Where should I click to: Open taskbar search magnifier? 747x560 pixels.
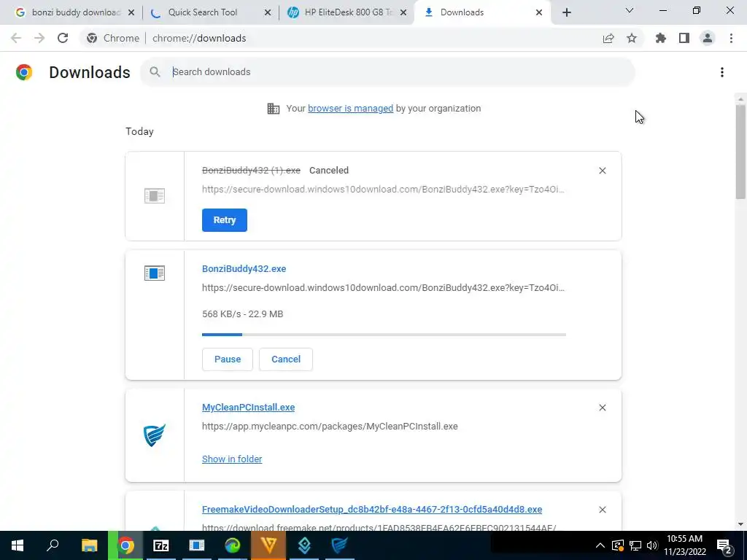point(53,545)
